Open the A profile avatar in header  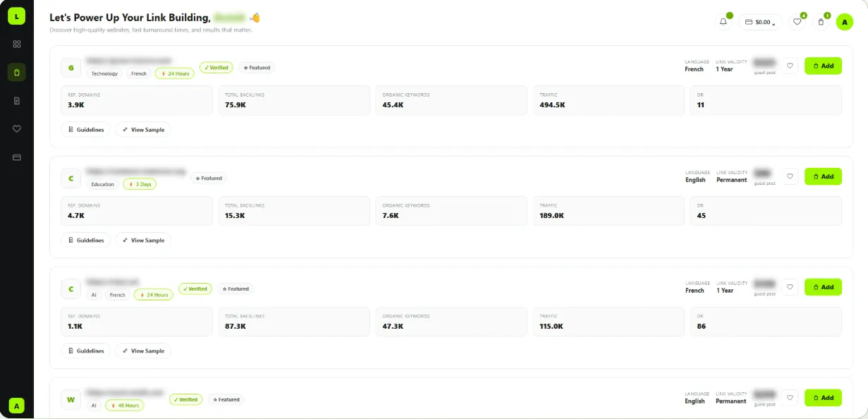coord(845,22)
